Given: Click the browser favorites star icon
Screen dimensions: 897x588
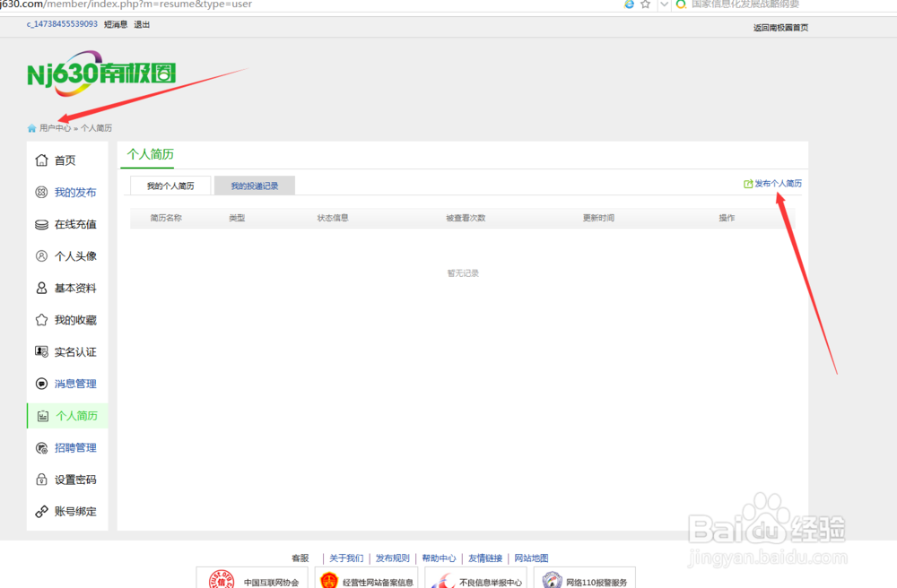Looking at the screenshot, I should [644, 4].
